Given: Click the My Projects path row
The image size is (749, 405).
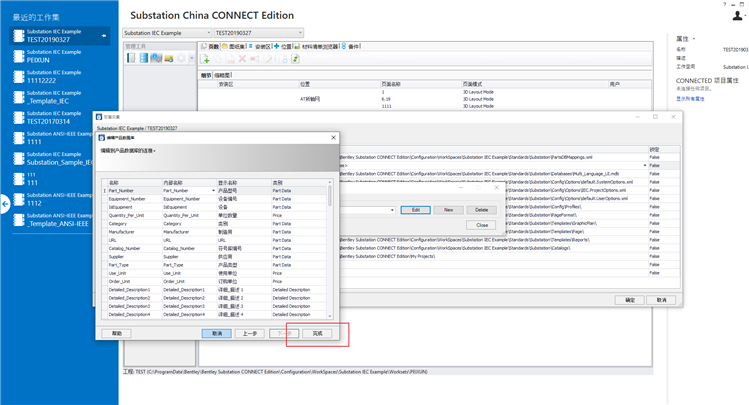Looking at the screenshot, I should click(x=493, y=256).
